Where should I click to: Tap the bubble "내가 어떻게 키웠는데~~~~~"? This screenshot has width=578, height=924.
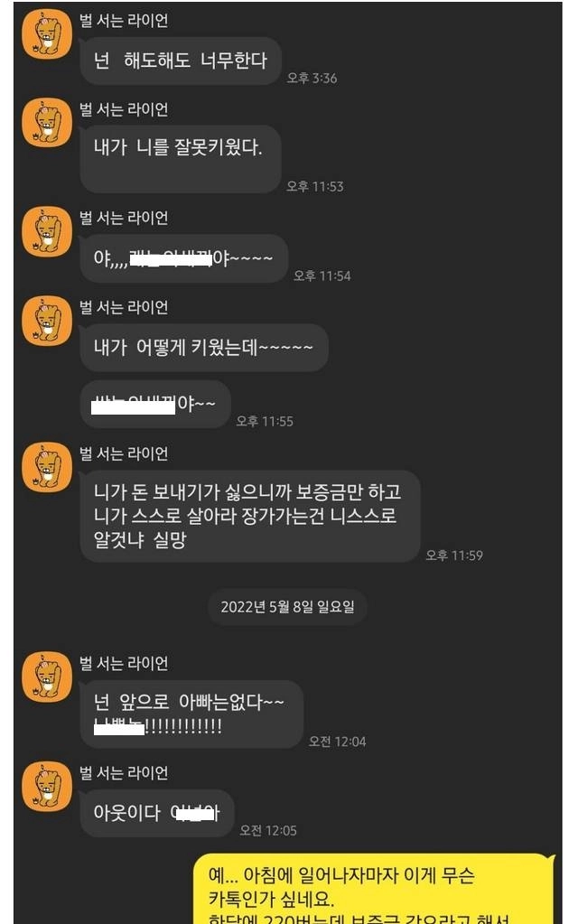click(204, 348)
